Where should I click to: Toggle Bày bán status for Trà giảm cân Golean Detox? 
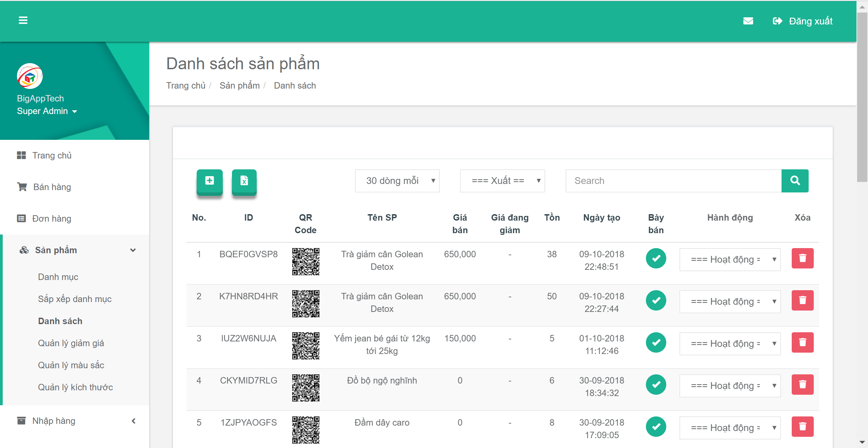coord(656,258)
